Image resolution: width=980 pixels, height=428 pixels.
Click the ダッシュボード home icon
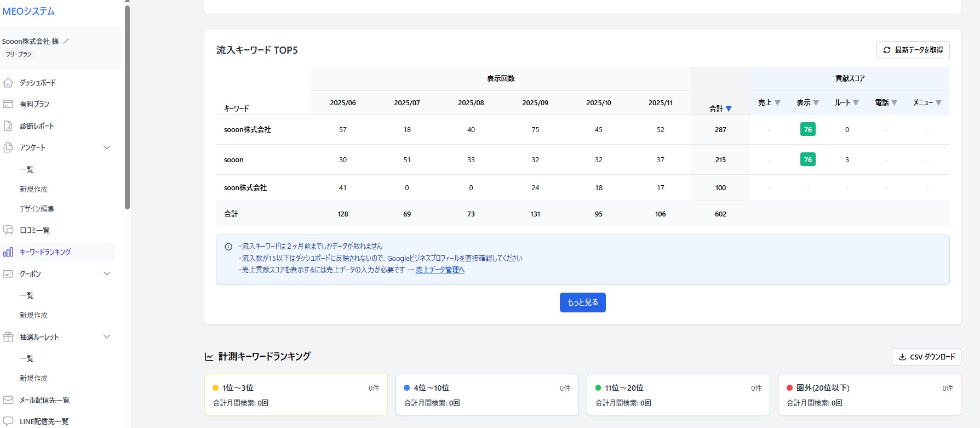click(8, 83)
